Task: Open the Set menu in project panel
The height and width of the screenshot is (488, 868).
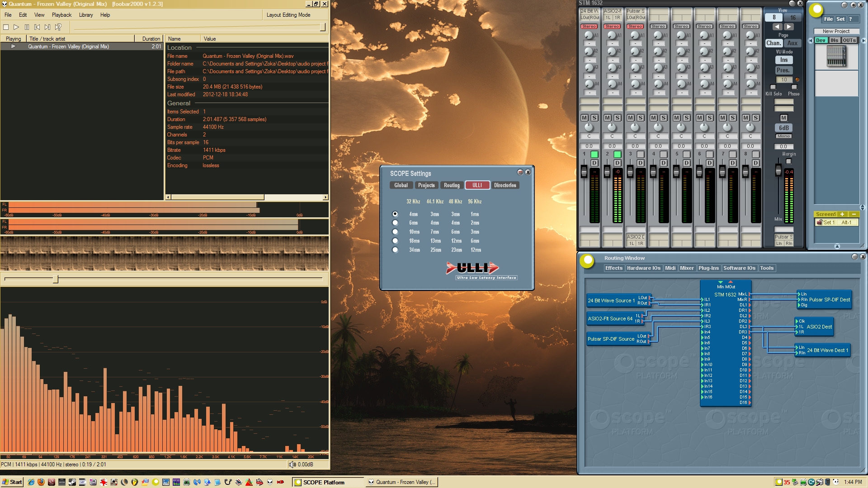Action: pyautogui.click(x=840, y=19)
